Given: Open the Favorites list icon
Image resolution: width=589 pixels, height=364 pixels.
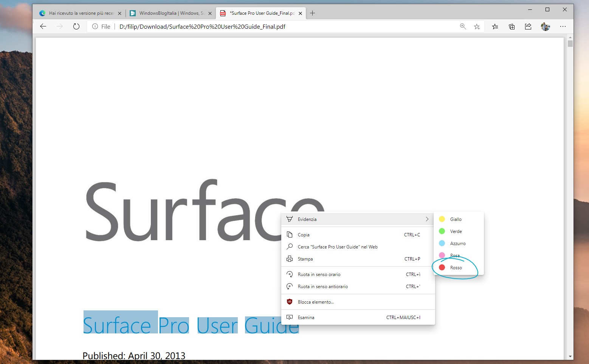Looking at the screenshot, I should pyautogui.click(x=495, y=26).
